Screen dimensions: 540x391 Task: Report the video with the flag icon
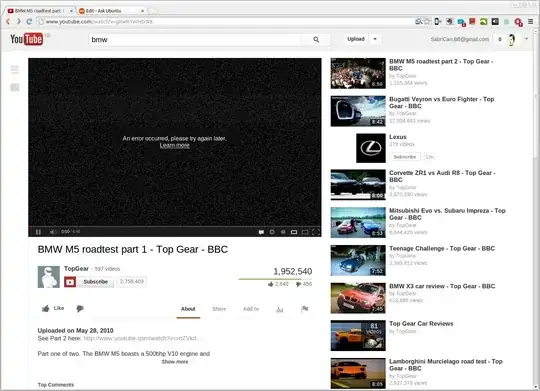305,309
